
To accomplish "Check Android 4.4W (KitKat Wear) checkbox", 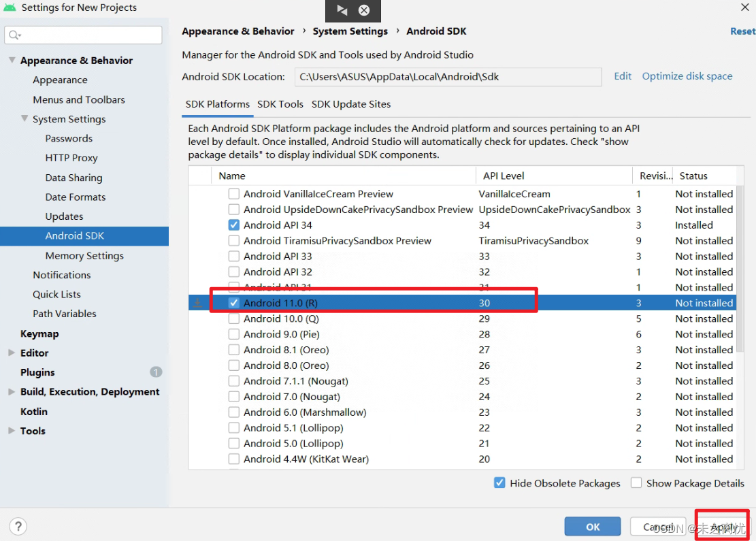I will click(234, 459).
